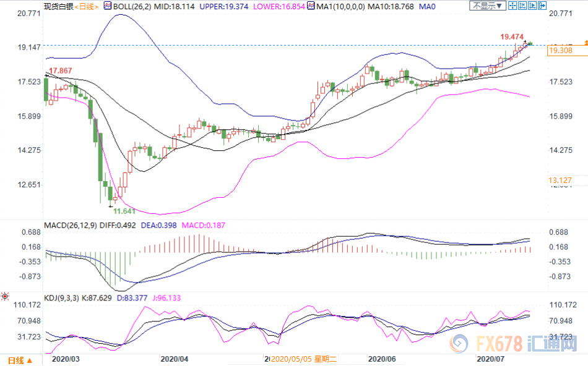
Task: Open the red settings icon beside KDJ
Action: (x=6, y=296)
